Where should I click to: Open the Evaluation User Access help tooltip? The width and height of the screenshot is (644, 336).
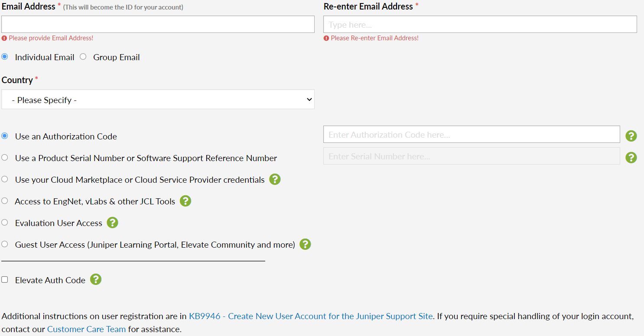pos(112,222)
